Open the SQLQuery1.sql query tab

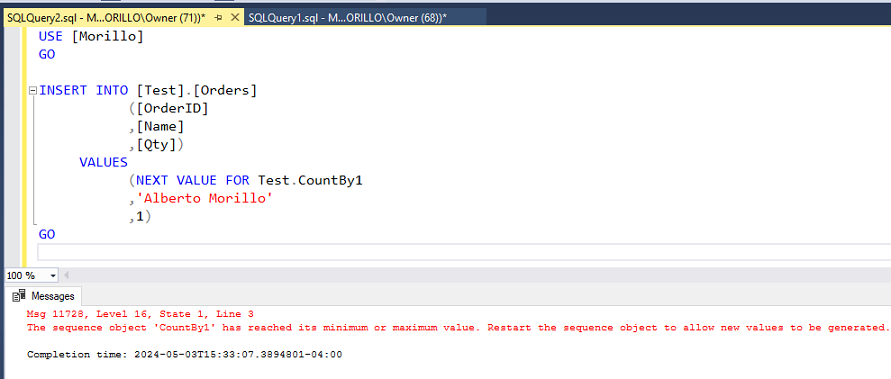pyautogui.click(x=347, y=18)
